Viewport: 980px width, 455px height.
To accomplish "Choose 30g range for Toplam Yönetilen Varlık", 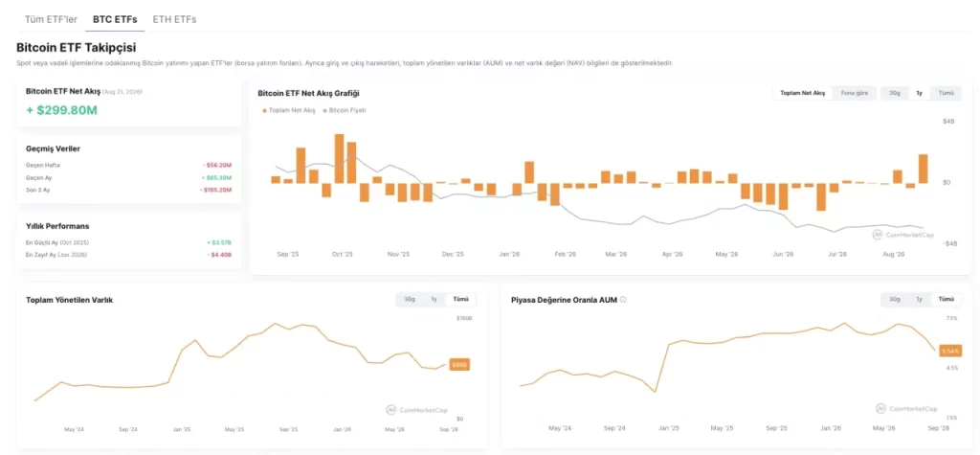I will coord(410,299).
